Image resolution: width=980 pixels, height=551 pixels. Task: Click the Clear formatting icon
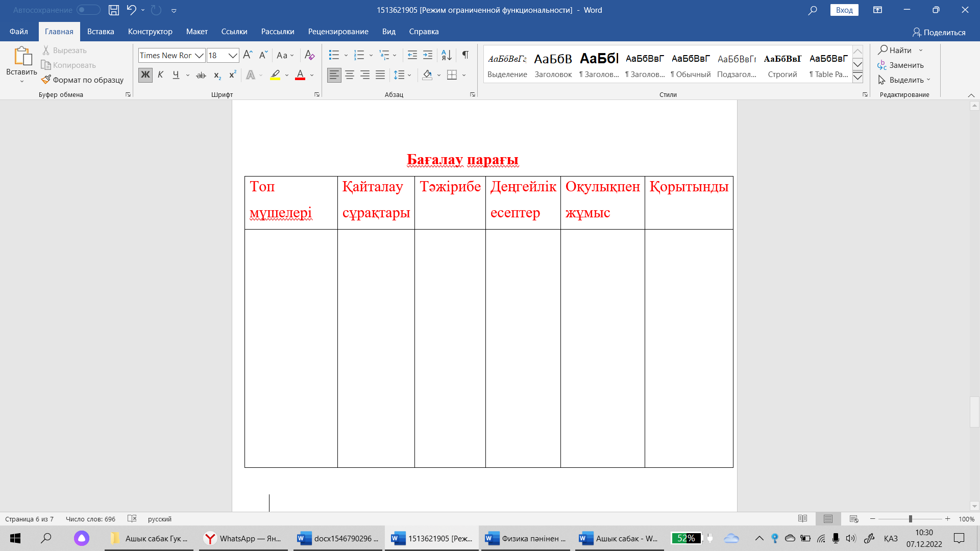[309, 55]
